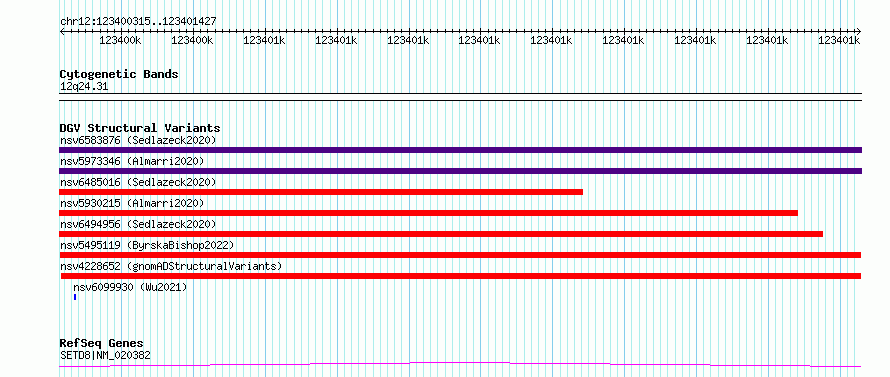The width and height of the screenshot is (890, 377).
Task: Click the SETD8|NM_020382 gene label
Action: [105, 356]
